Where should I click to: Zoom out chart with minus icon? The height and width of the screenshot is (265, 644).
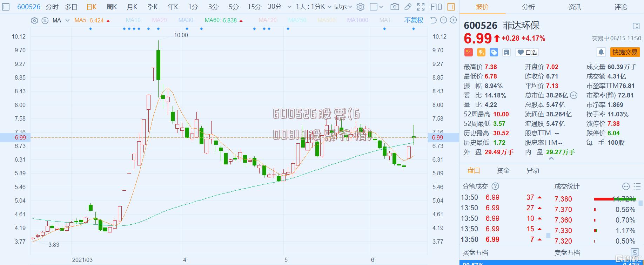click(443, 20)
